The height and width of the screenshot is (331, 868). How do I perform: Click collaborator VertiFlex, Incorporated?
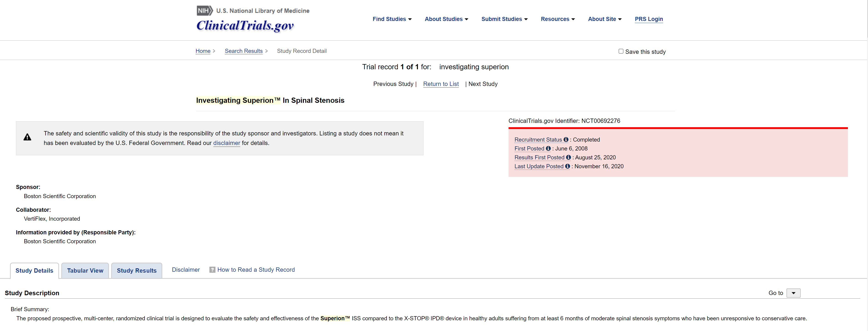coord(52,219)
